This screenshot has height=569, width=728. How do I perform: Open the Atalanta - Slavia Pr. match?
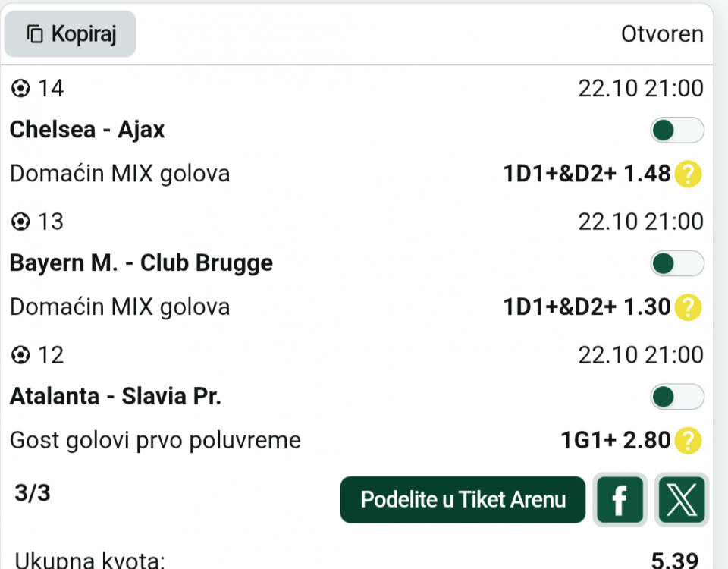coord(115,397)
